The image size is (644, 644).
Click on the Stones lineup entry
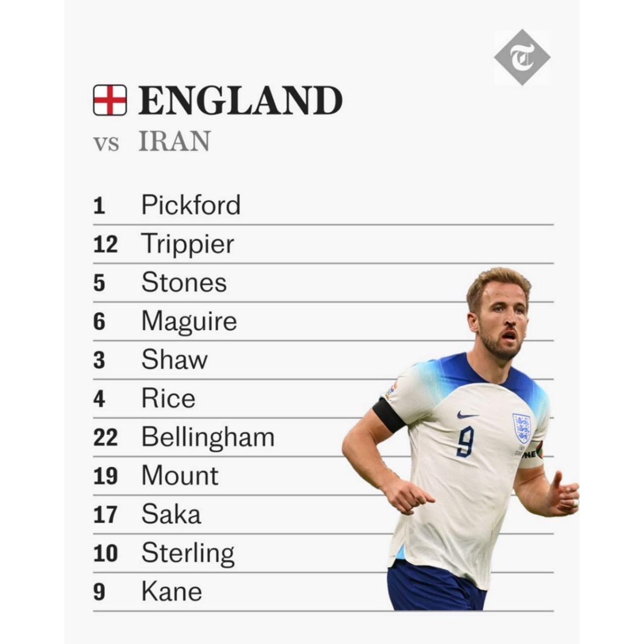184,283
